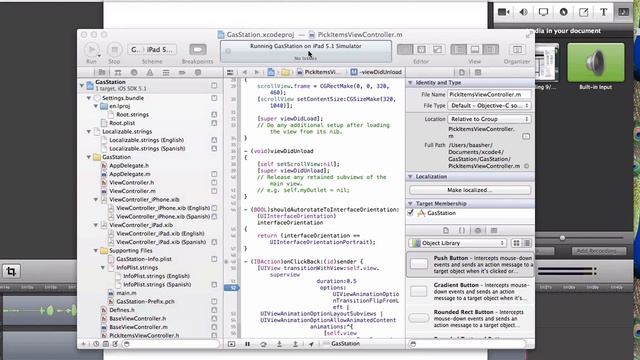Click Simulate Location arrow in debug bar
Screen dimensions: 640x360
[311, 344]
